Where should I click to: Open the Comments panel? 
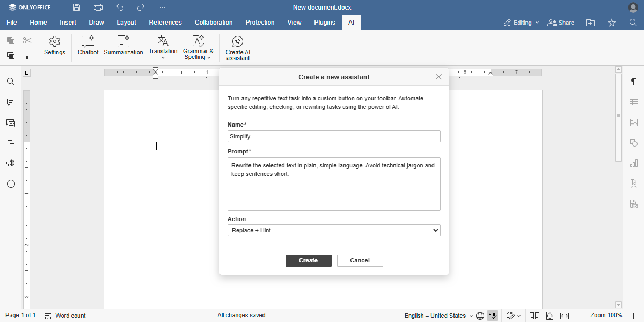tap(10, 102)
